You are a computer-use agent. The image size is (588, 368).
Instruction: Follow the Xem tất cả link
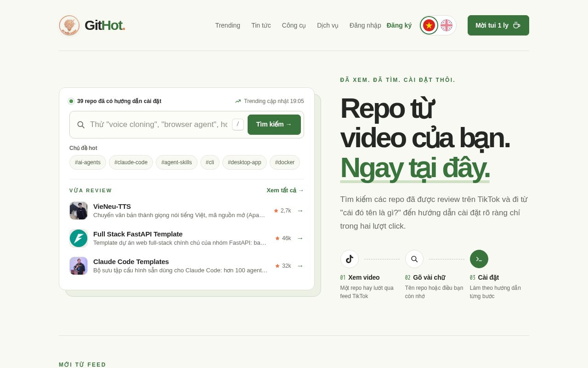[285, 190]
